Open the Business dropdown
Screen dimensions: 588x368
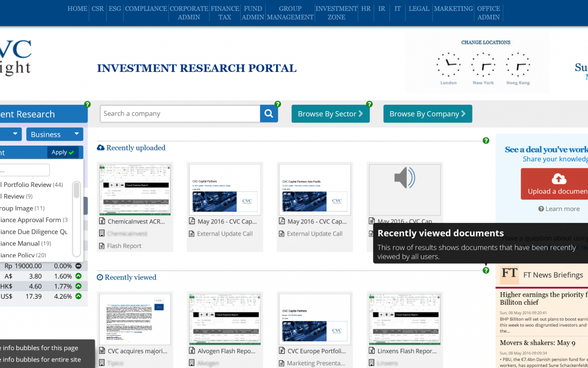coord(55,135)
